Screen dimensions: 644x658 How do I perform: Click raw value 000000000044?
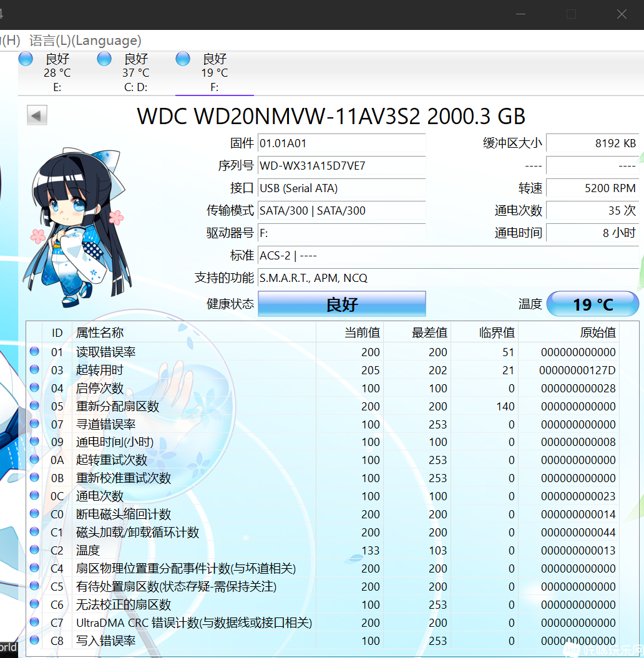(x=578, y=533)
